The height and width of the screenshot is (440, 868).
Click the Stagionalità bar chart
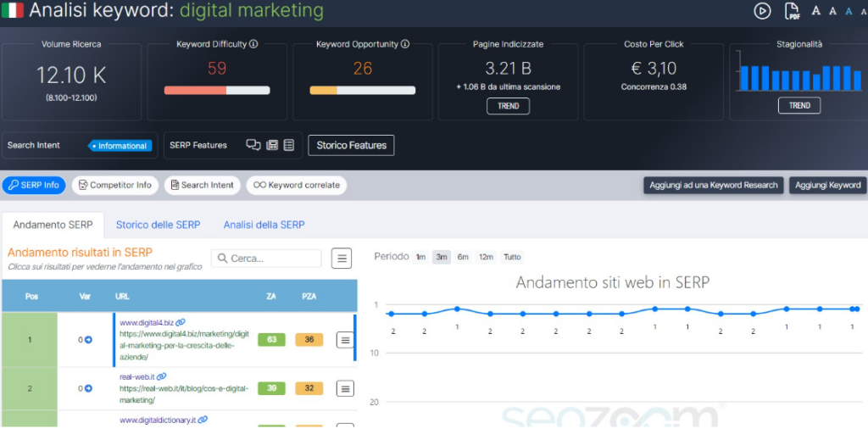pyautogui.click(x=798, y=71)
